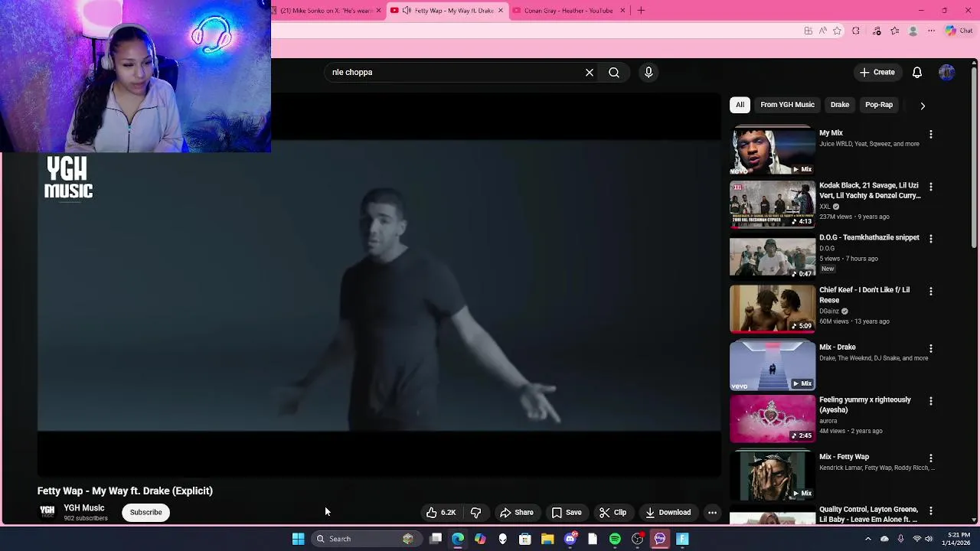Open Microsoft Store from taskbar
The height and width of the screenshot is (551, 980).
point(525,539)
